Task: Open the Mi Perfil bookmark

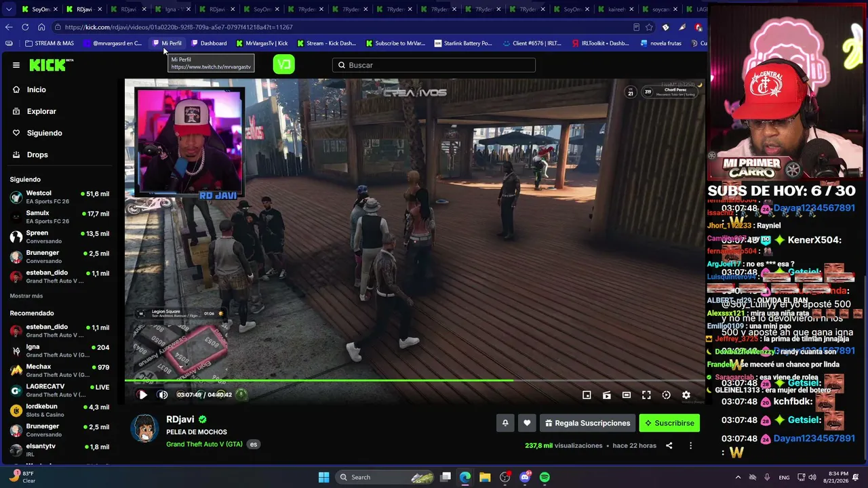Action: [167, 43]
